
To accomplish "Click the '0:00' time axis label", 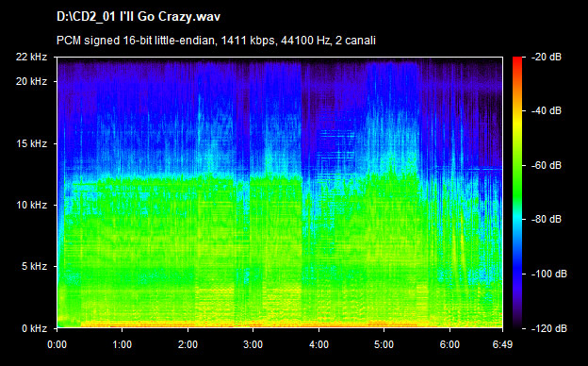I will tap(57, 344).
